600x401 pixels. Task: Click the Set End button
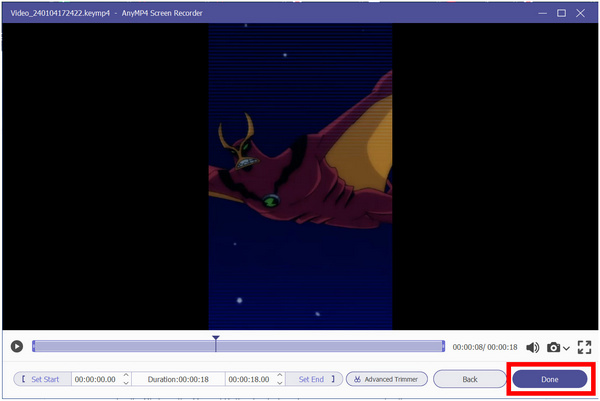click(315, 379)
